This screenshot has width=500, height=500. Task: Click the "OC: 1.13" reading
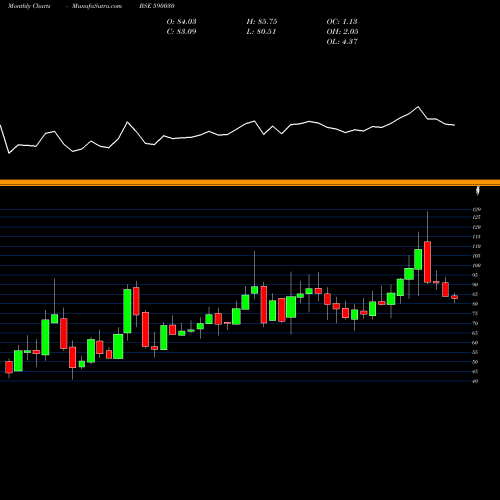[x=342, y=22]
